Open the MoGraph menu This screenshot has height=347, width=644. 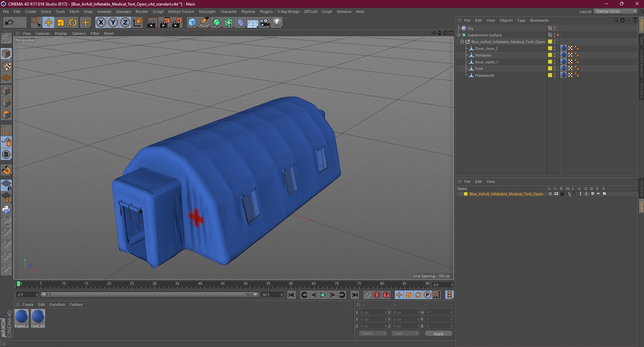click(x=207, y=11)
